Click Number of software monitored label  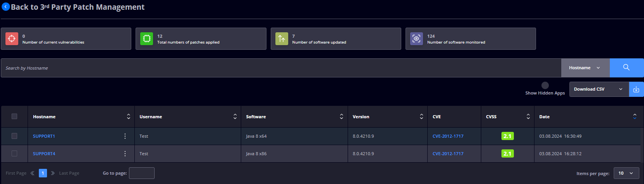456,42
